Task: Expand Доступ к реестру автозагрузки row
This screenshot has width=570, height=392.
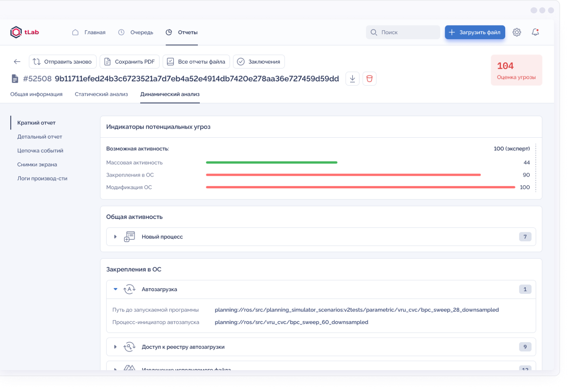Action: coord(115,347)
